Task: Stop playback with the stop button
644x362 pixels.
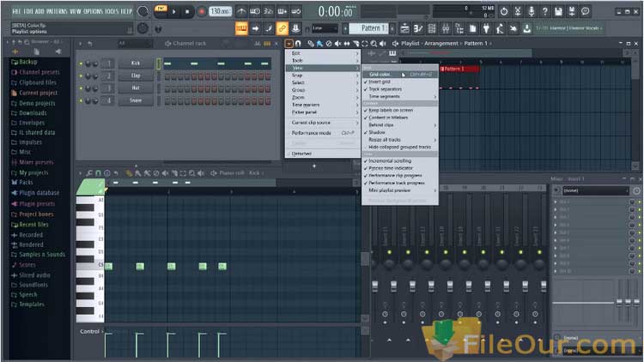Action: click(187, 12)
